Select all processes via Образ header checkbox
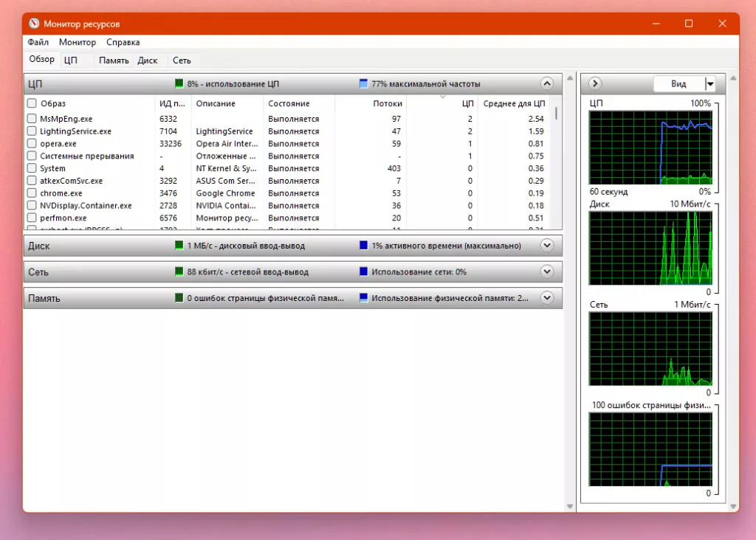Screen dimensions: 756x540 tap(32, 104)
